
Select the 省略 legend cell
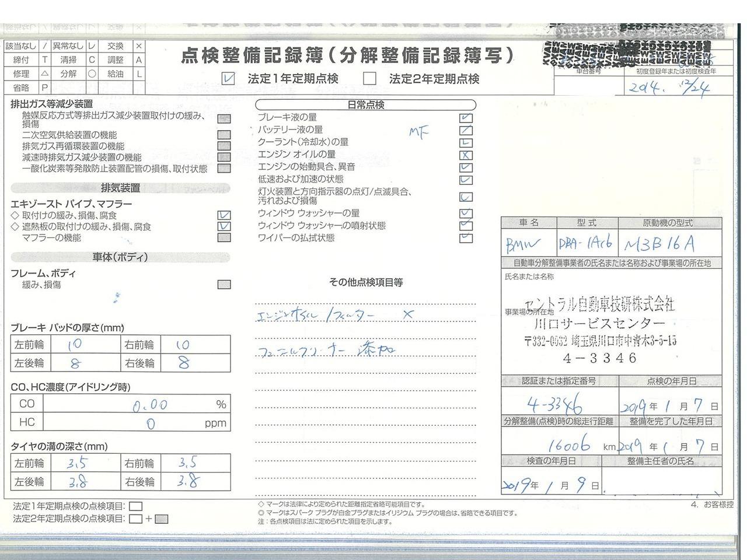click(x=21, y=87)
